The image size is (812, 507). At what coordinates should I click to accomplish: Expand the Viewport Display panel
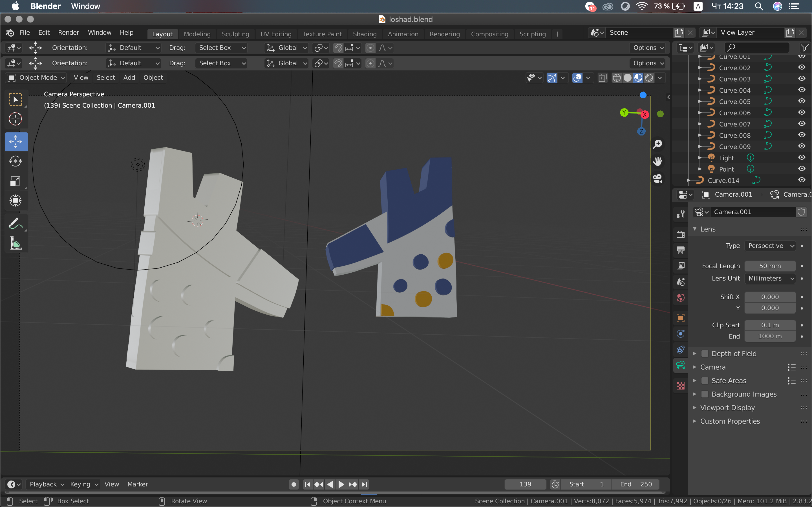click(727, 408)
